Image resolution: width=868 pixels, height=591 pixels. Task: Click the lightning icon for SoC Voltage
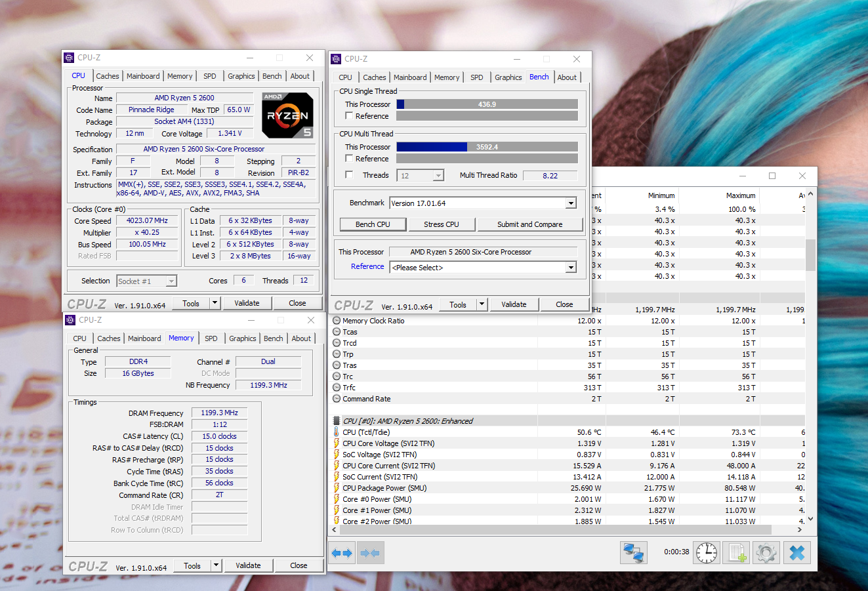pyautogui.click(x=337, y=455)
